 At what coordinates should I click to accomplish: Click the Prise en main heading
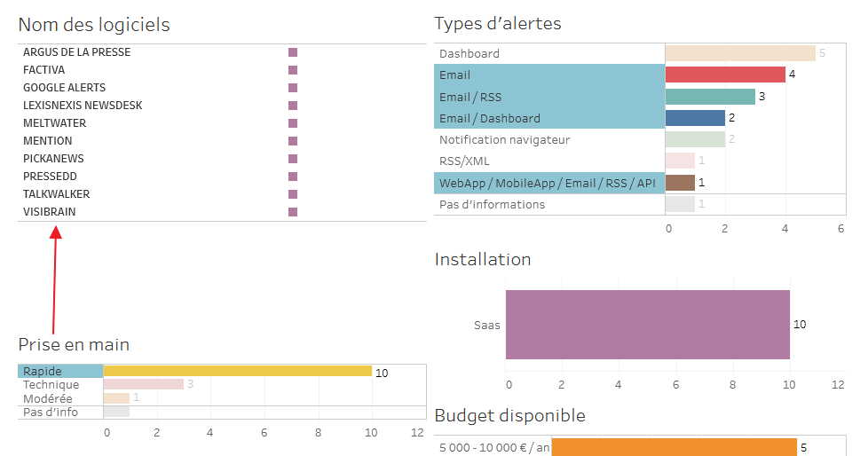pos(75,344)
